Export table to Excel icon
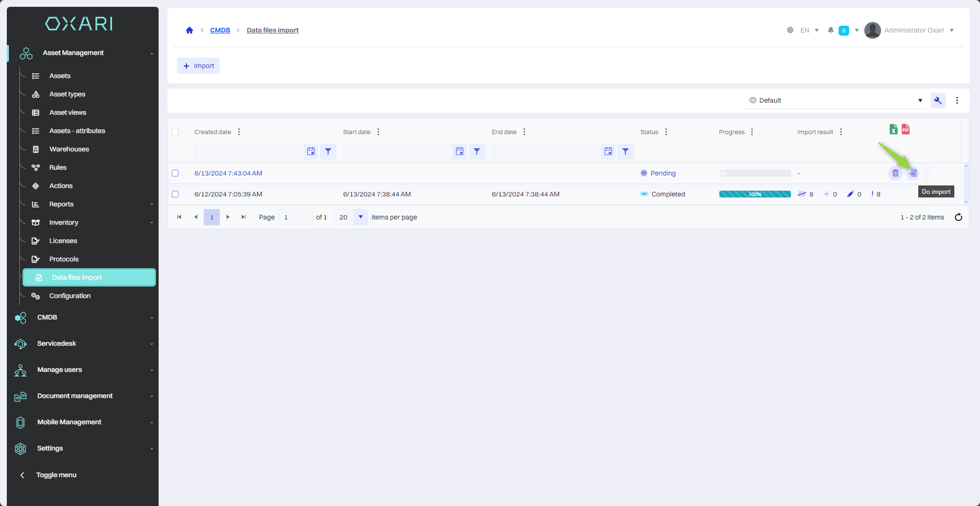The image size is (980, 506). tap(893, 129)
